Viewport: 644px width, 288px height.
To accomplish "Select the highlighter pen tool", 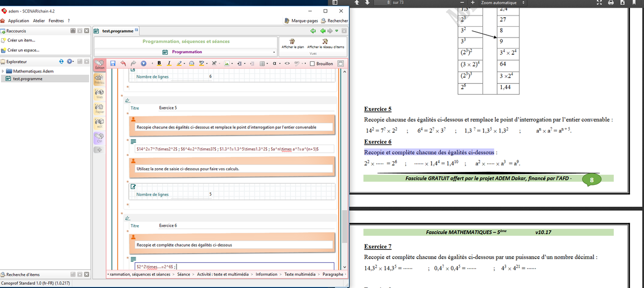I will tap(179, 63).
